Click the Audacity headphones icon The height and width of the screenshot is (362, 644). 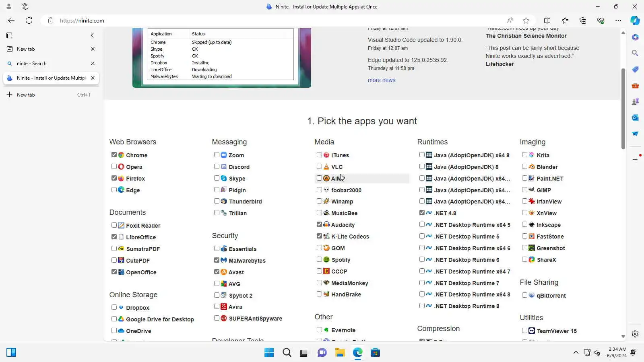click(326, 224)
